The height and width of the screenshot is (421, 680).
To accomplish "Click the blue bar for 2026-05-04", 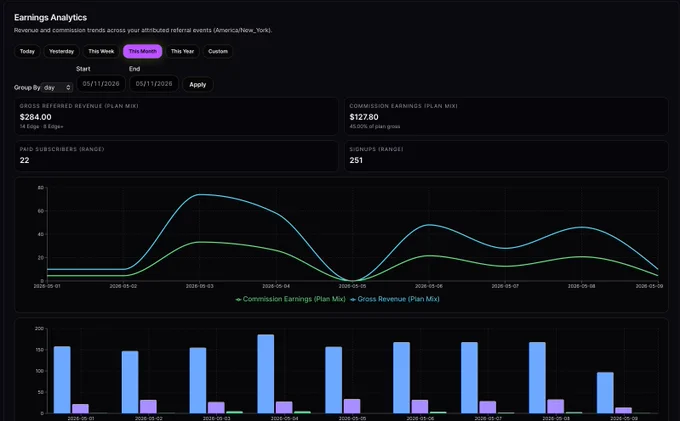I will pos(265,374).
